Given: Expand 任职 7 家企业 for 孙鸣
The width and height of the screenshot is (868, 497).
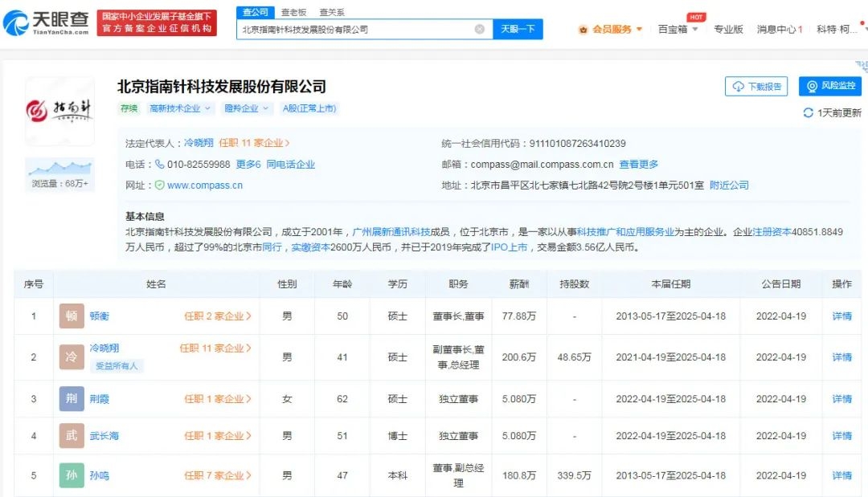Looking at the screenshot, I should (218, 475).
